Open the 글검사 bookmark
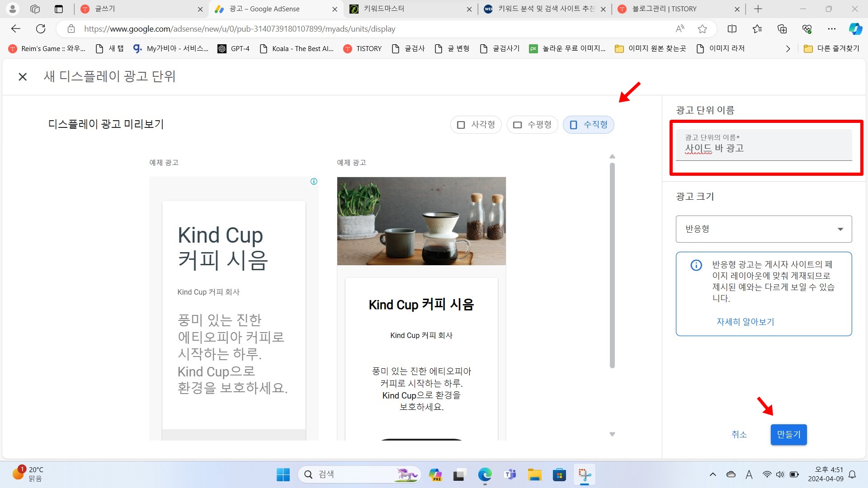The height and width of the screenshot is (488, 868). coord(408,49)
